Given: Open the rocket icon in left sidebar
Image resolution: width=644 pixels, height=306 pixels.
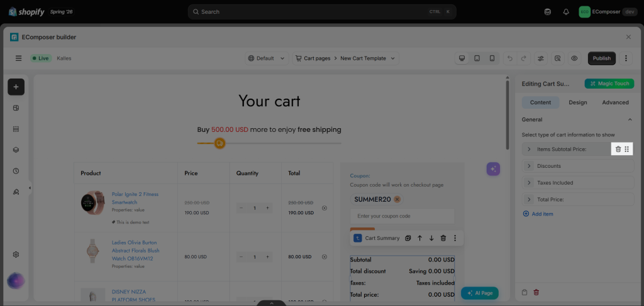Looking at the screenshot, I should point(16,192).
